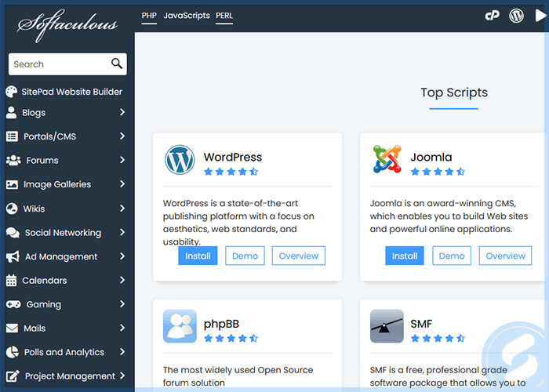Image resolution: width=549 pixels, height=392 pixels.
Task: View the WordPress Overview
Action: point(299,256)
